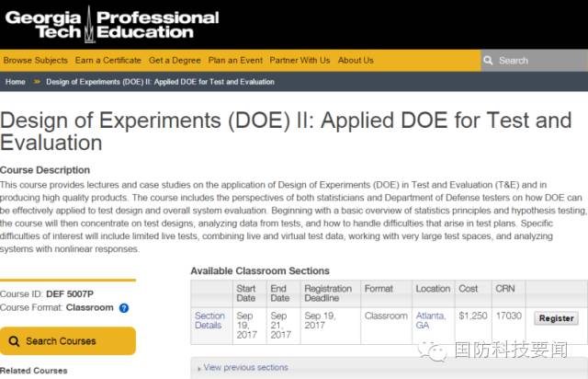Open the About Us menu

[x=356, y=61]
